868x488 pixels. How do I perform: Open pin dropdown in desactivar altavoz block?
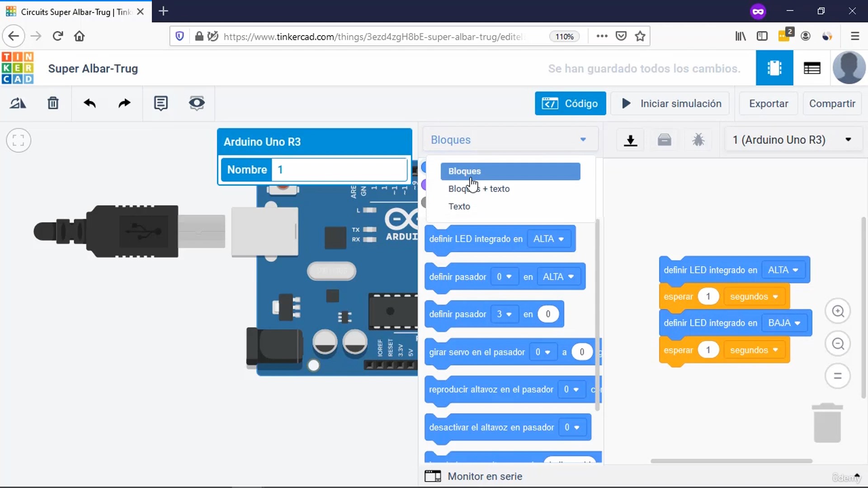(x=572, y=427)
